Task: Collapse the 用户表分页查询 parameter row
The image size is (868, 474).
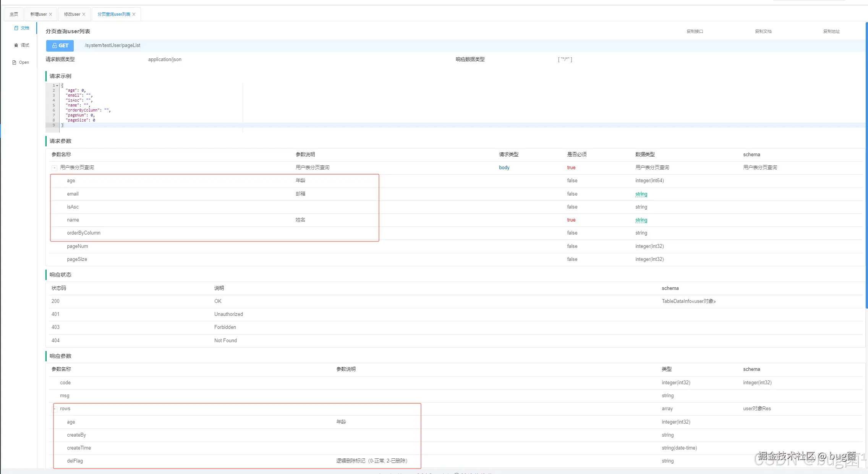Action: 54,168
